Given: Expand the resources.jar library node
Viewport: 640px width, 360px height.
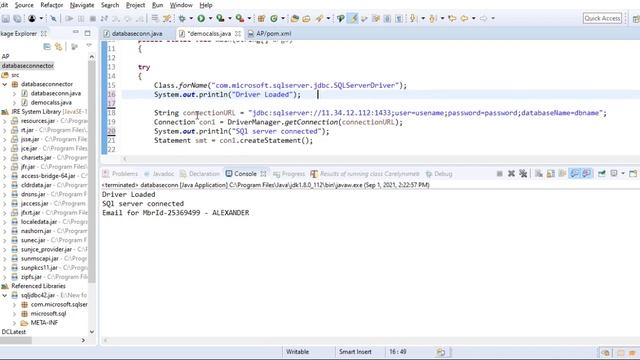Looking at the screenshot, I should [5, 121].
